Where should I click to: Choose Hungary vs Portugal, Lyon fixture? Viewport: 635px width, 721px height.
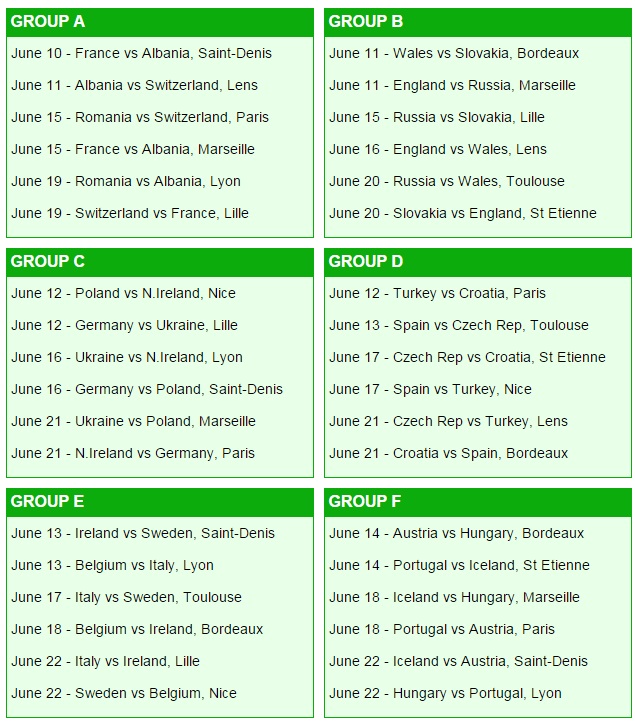coord(446,693)
